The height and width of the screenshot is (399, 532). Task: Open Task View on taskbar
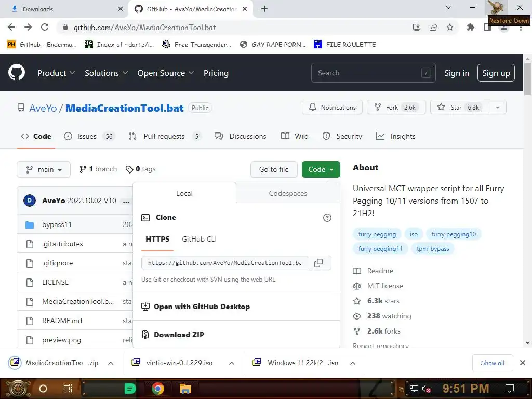tap(68, 389)
